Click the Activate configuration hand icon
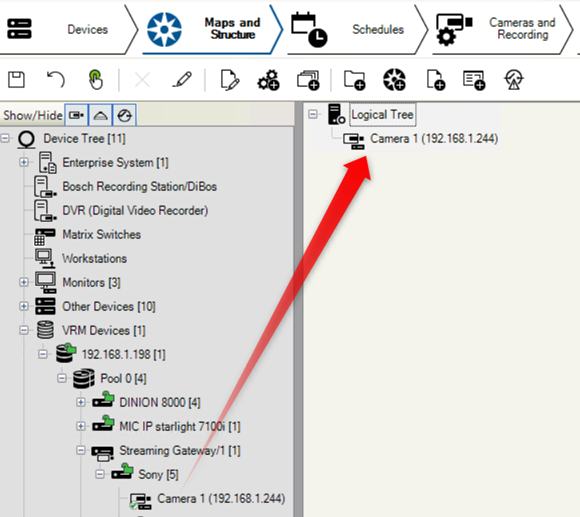The image size is (580, 517). (95, 79)
